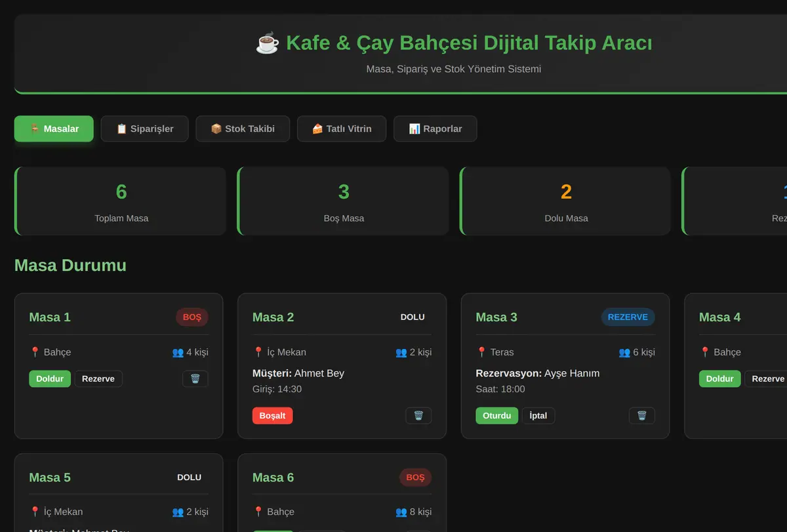Delete Masa 3 using trash icon
The height and width of the screenshot is (532, 787).
642,415
